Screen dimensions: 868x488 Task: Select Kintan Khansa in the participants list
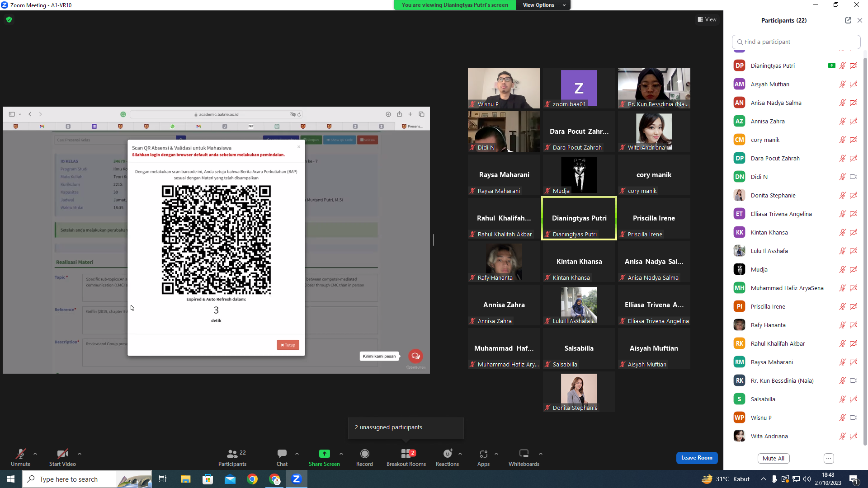click(x=796, y=232)
